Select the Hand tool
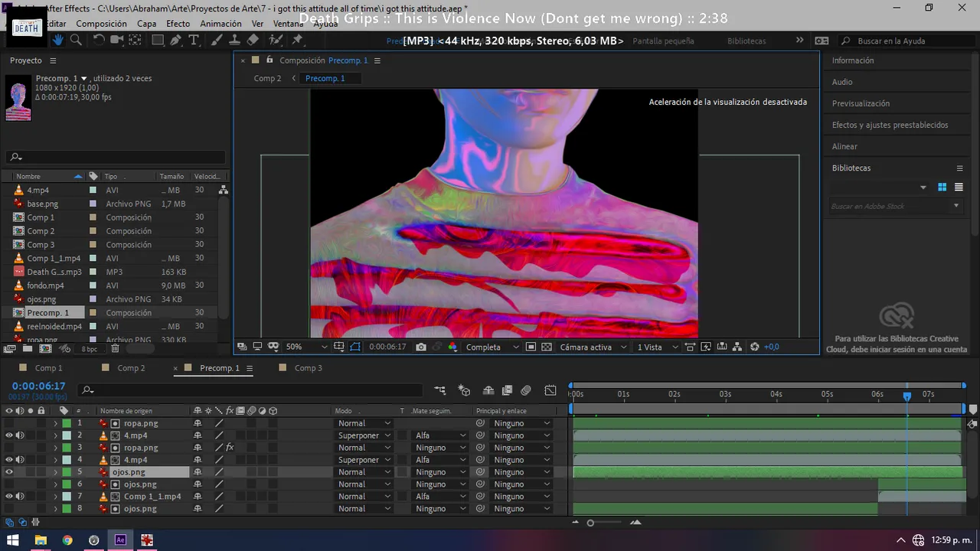 pyautogui.click(x=57, y=41)
